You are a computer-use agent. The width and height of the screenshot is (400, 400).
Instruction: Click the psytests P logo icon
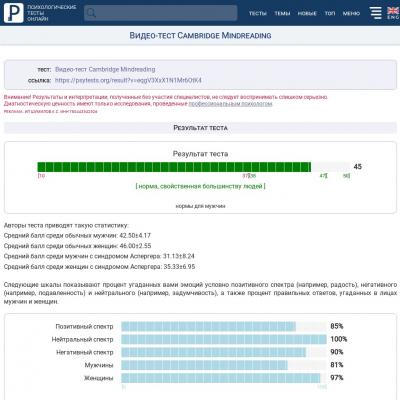[13, 13]
